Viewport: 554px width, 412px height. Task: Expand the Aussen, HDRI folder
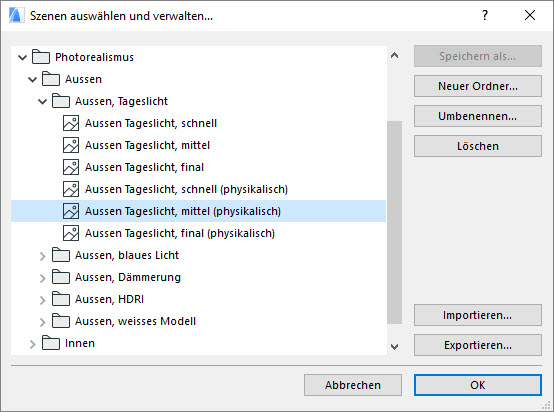coord(42,300)
